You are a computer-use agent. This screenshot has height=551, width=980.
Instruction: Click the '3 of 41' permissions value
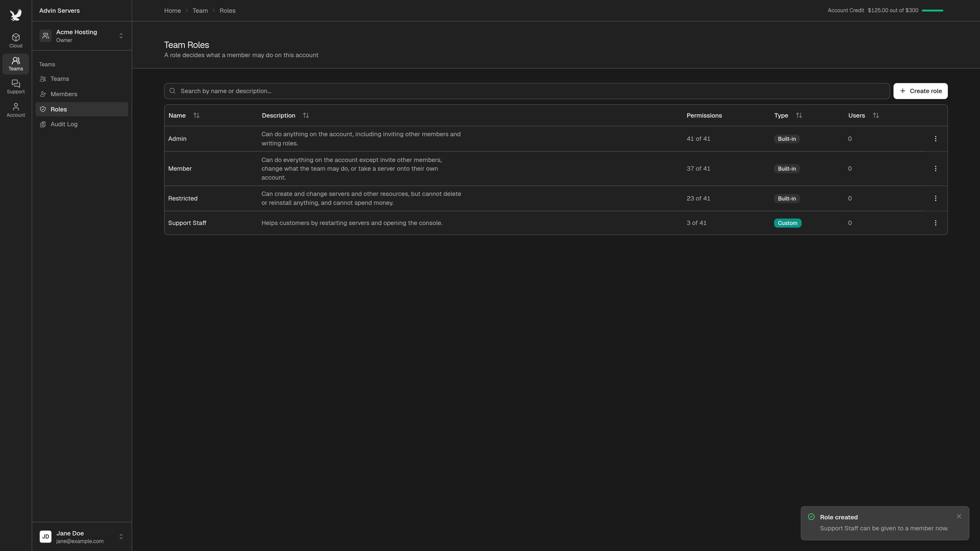tap(696, 223)
